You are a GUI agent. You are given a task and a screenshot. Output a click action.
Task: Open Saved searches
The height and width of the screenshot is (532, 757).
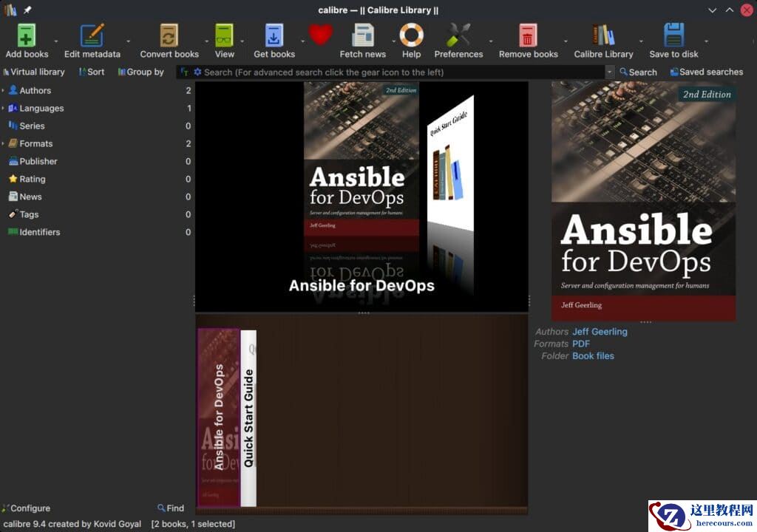click(707, 72)
